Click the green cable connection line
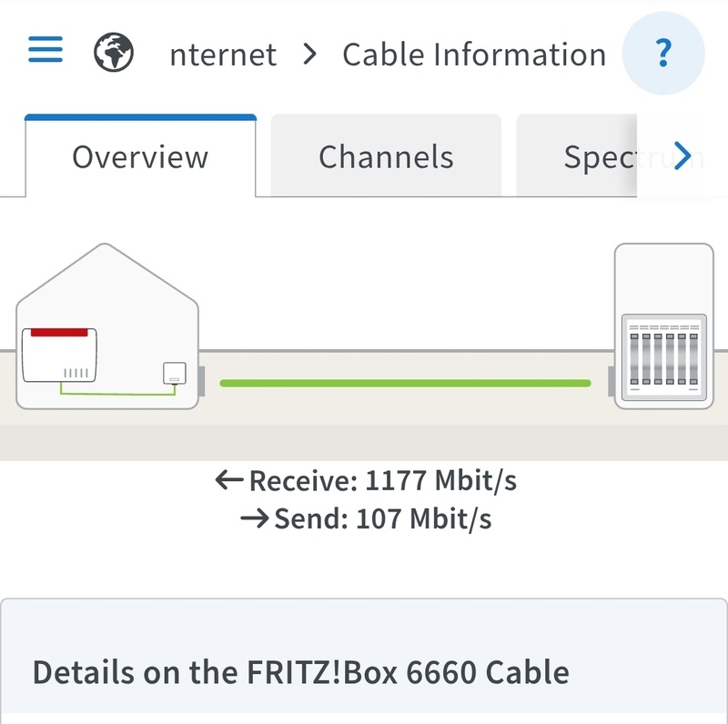Image resolution: width=728 pixels, height=724 pixels. [x=405, y=383]
